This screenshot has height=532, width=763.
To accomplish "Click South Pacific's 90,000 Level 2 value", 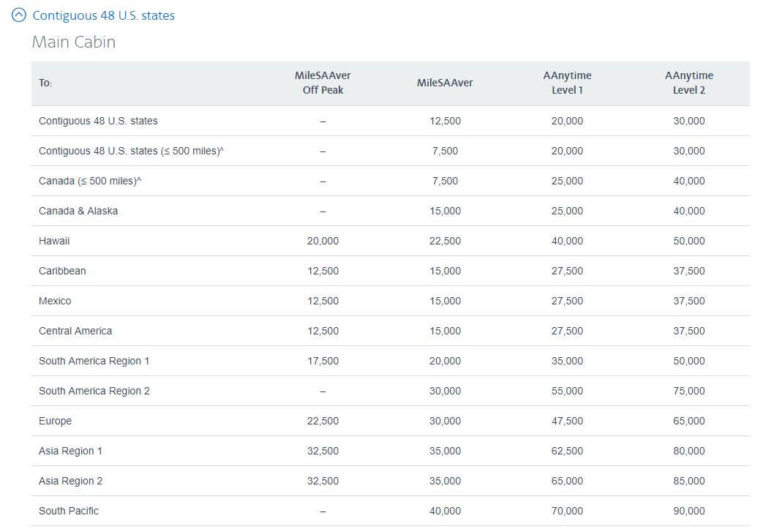I will pyautogui.click(x=688, y=511).
